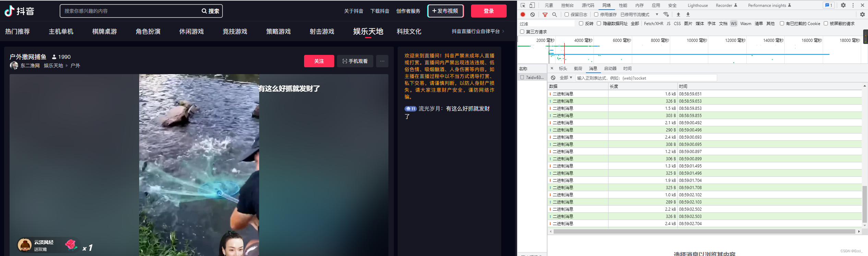Open the three-dots more menu beside 手机观看

382,61
